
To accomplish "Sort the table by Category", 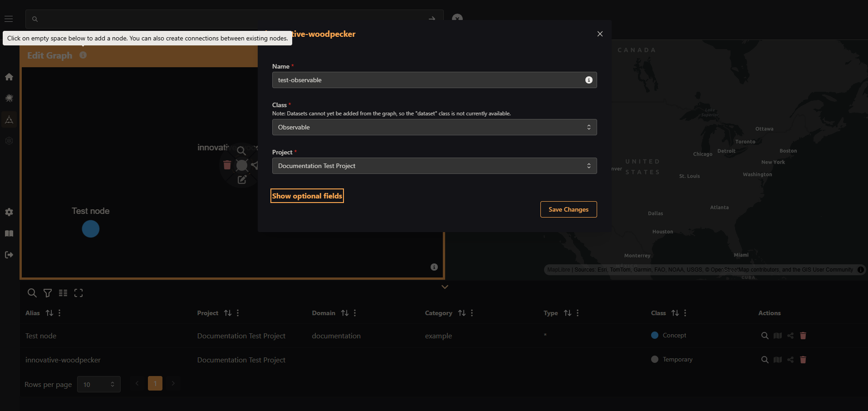I will tap(462, 313).
